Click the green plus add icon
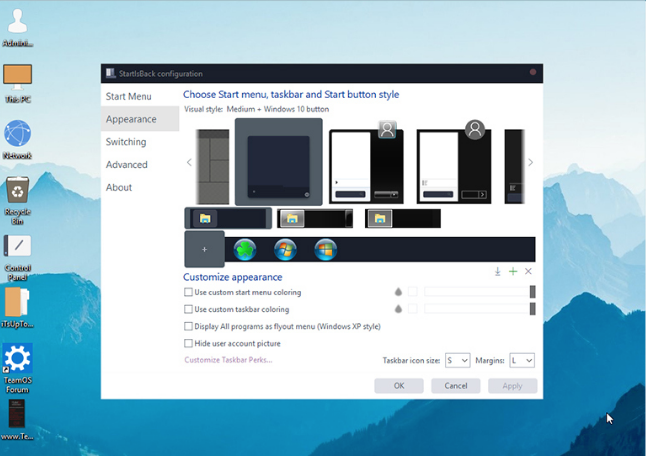The height and width of the screenshot is (456, 646). (x=513, y=271)
